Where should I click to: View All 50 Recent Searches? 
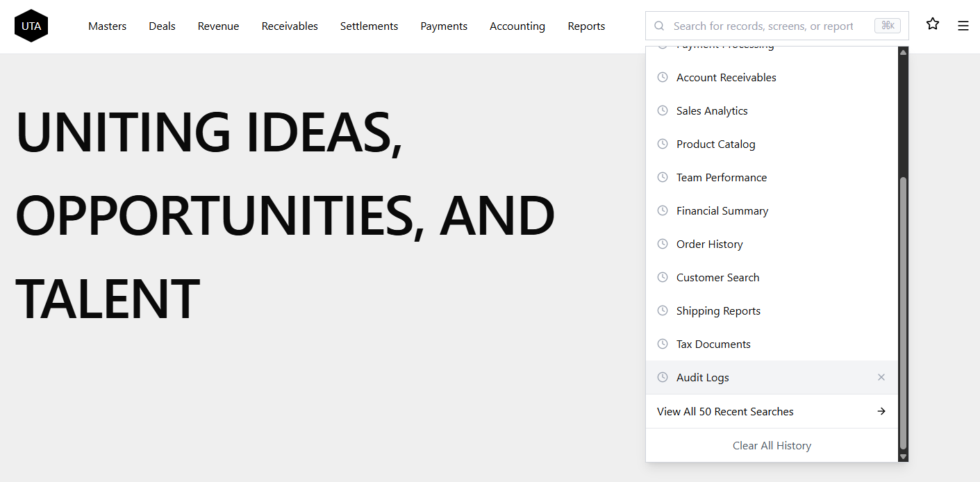(725, 411)
